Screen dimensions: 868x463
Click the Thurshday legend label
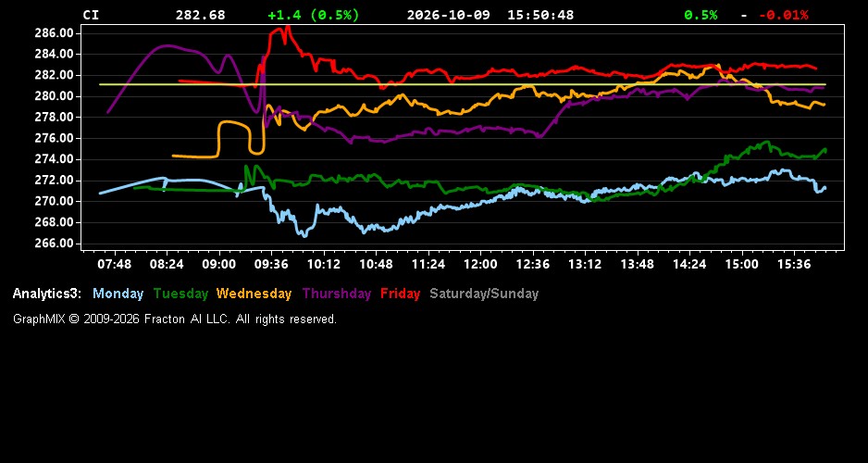[337, 294]
